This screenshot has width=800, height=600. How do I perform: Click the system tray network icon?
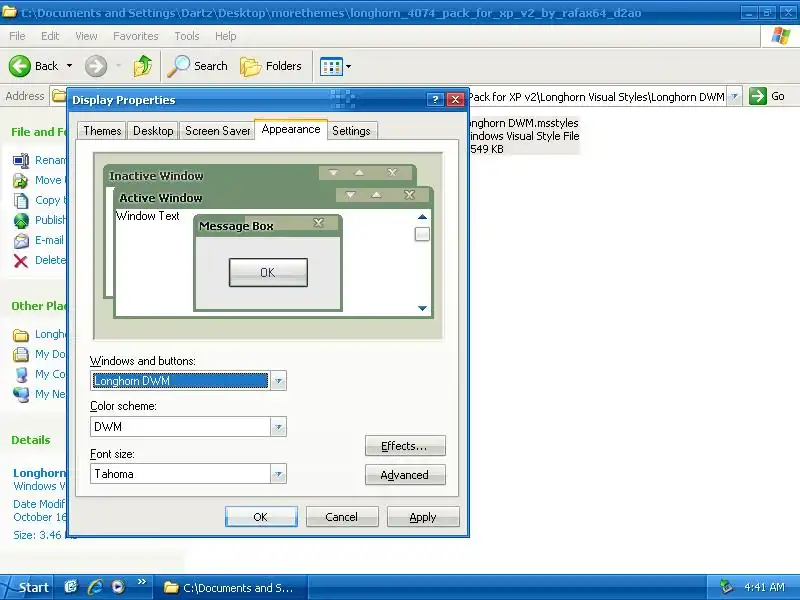(726, 587)
